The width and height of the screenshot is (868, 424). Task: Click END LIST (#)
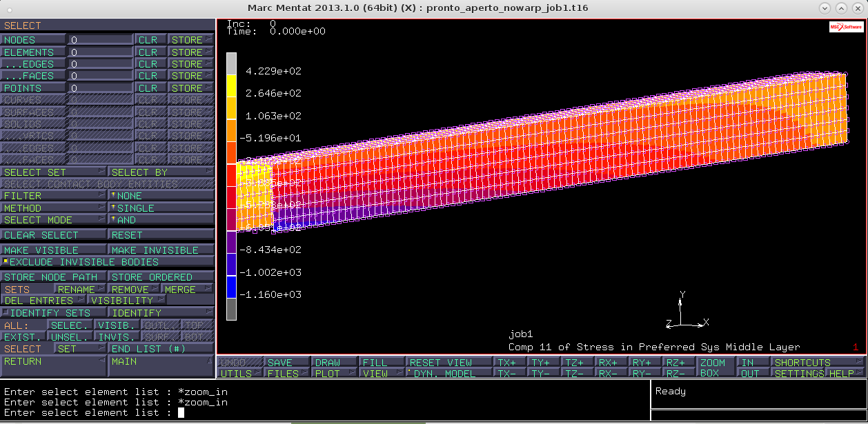click(x=161, y=349)
